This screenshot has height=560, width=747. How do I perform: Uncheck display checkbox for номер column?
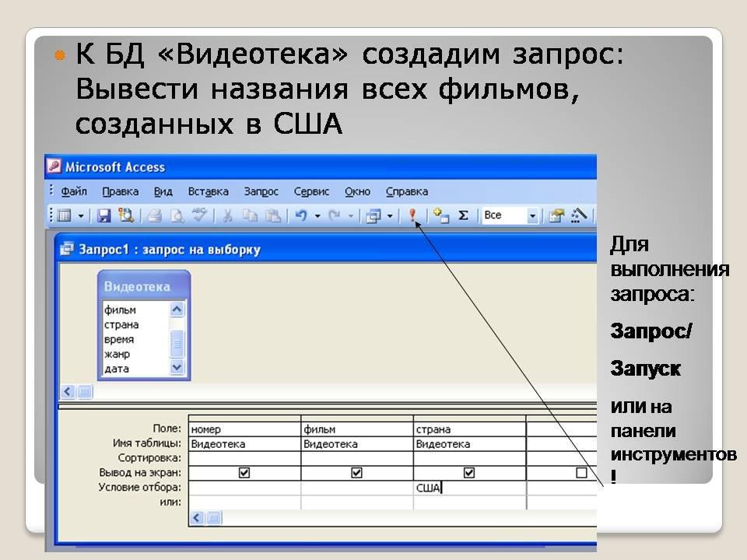[244, 472]
